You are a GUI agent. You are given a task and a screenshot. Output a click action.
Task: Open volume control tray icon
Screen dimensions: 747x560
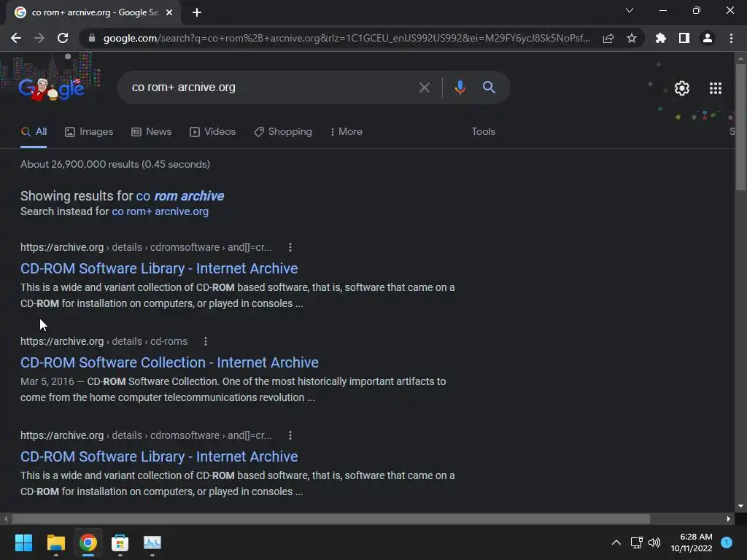(654, 542)
